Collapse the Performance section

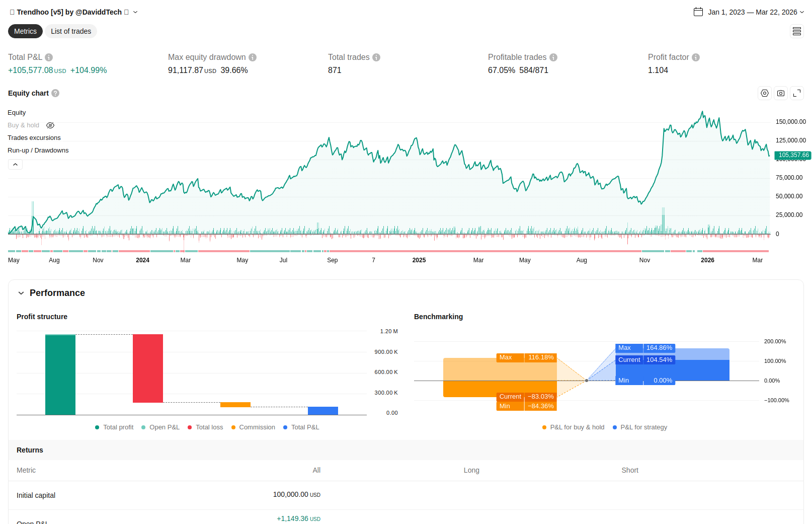pos(21,293)
